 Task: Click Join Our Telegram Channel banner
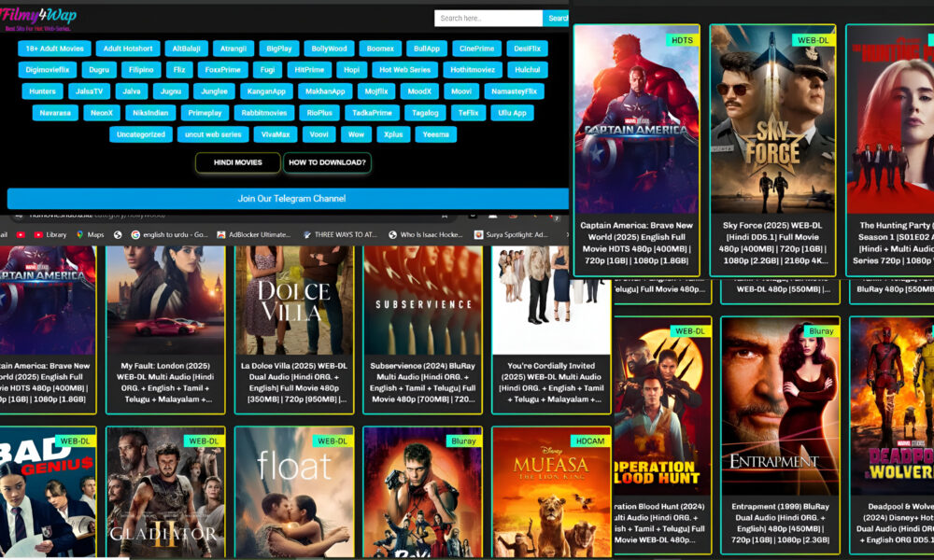click(289, 199)
